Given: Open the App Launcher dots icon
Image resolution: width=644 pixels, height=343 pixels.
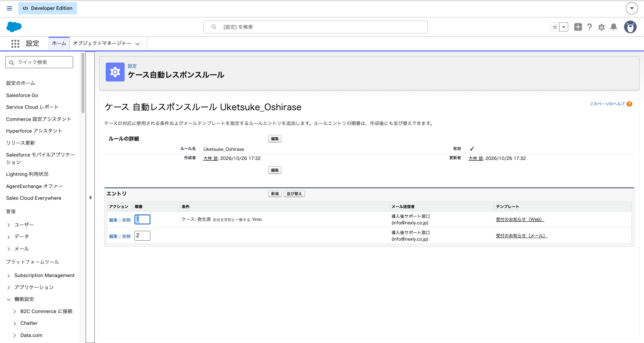Looking at the screenshot, I should click(x=15, y=44).
